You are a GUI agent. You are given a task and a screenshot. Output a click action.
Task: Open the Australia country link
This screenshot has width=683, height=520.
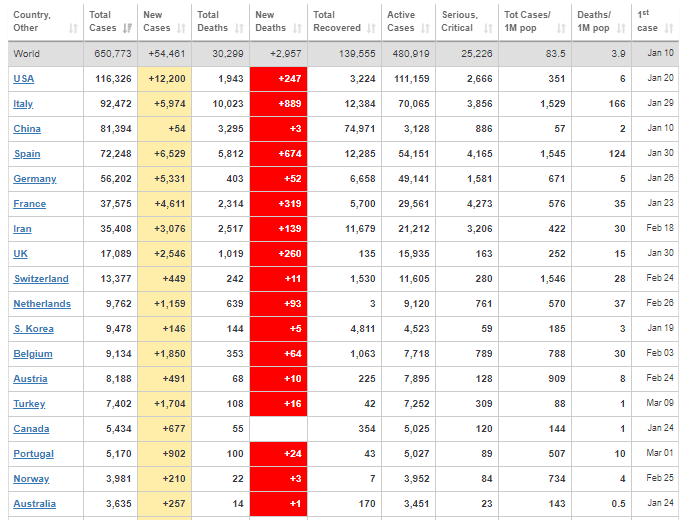point(34,504)
